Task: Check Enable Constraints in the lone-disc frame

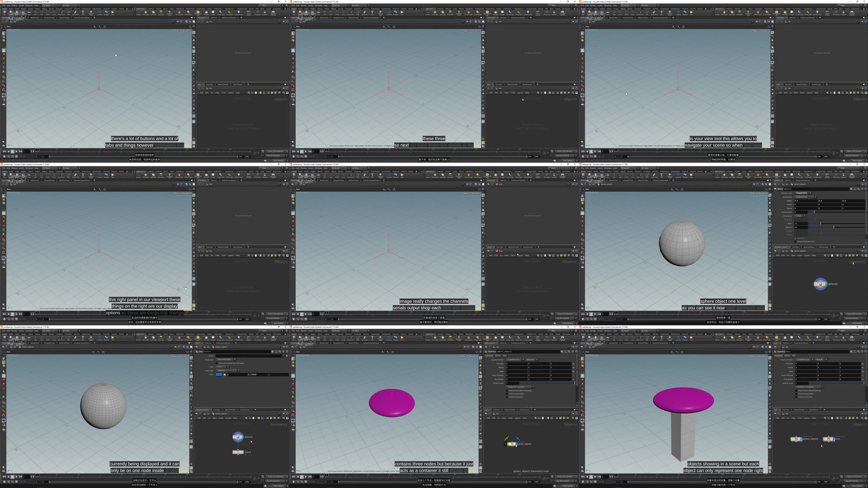Action: (507, 397)
